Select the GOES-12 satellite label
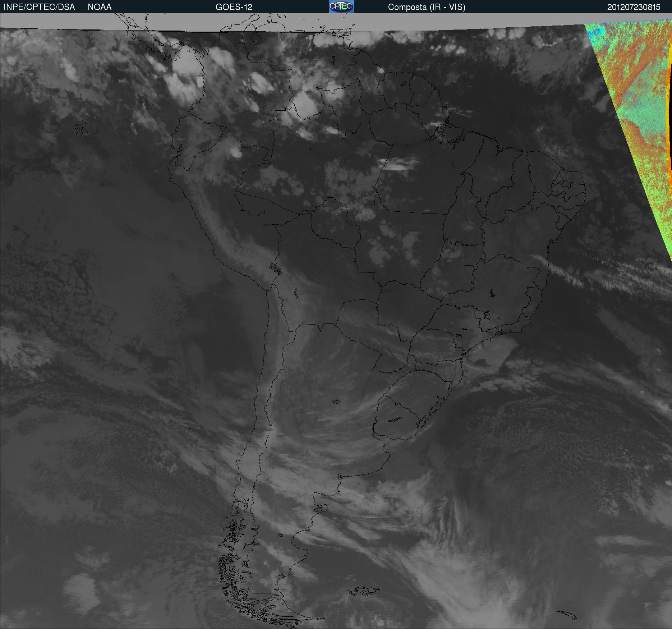The width and height of the screenshot is (672, 629). pyautogui.click(x=234, y=7)
